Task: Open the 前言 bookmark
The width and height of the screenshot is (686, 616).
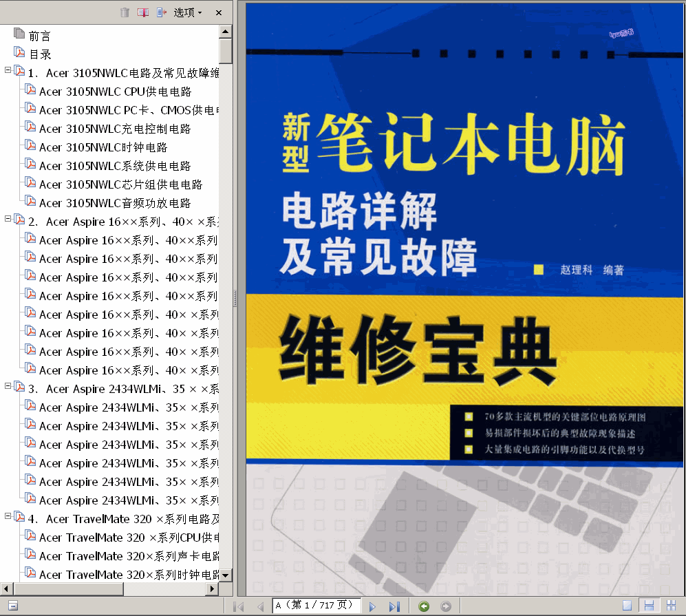Action: pyautogui.click(x=39, y=36)
